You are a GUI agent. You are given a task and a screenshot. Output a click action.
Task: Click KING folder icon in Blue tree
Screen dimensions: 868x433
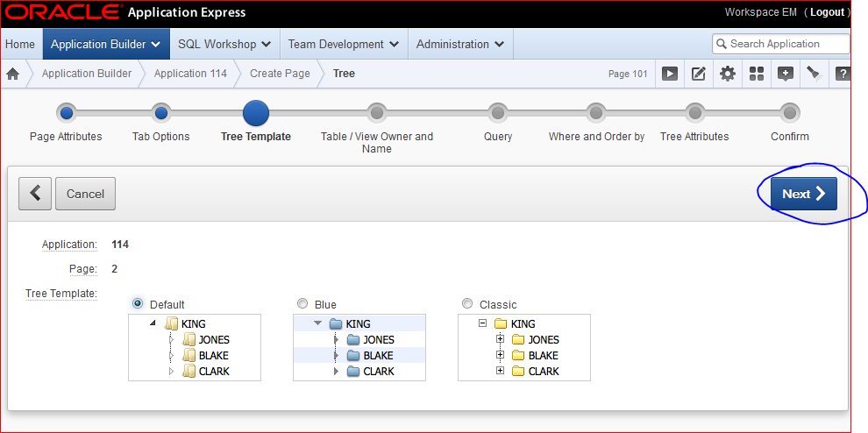coord(336,324)
